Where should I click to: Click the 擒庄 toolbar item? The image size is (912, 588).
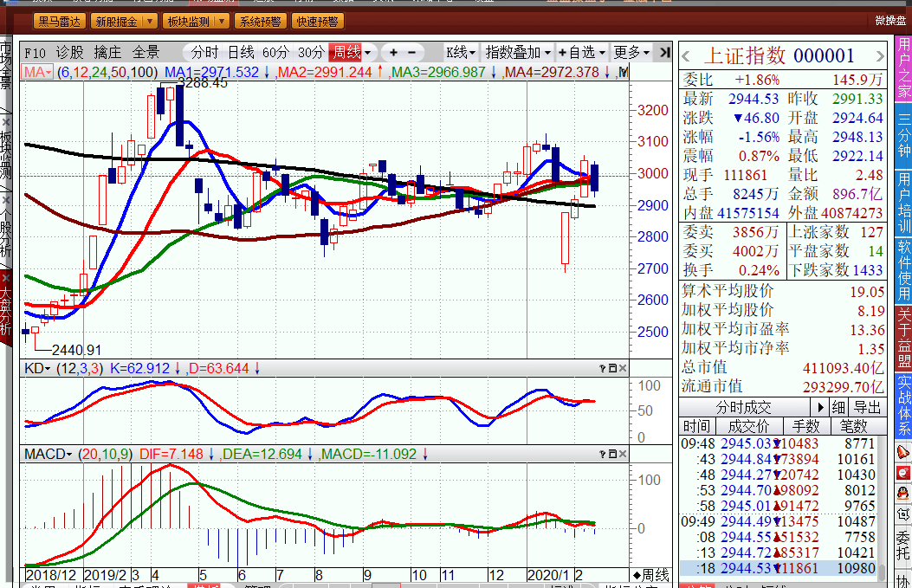click(x=107, y=53)
